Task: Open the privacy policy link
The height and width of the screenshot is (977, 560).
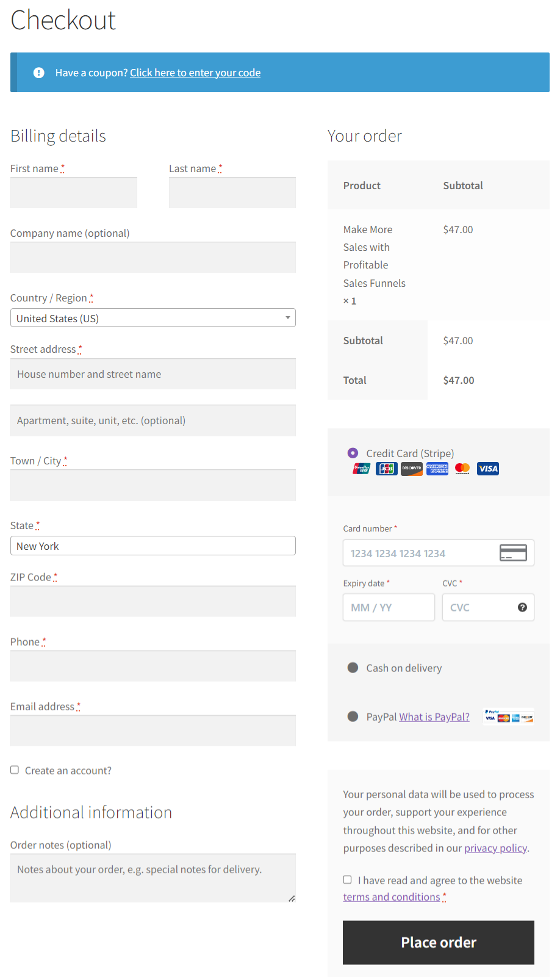Action: (x=495, y=848)
